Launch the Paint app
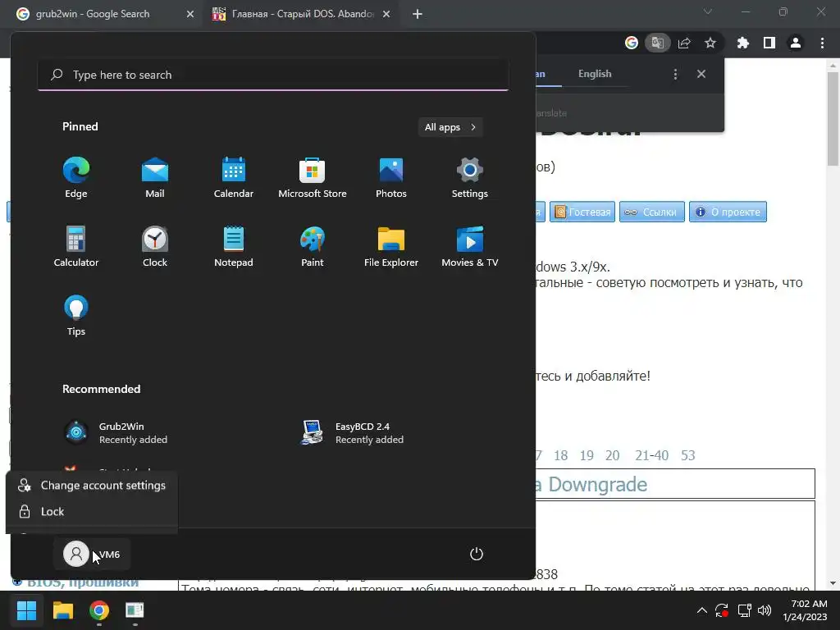This screenshot has width=840, height=630. (313, 247)
